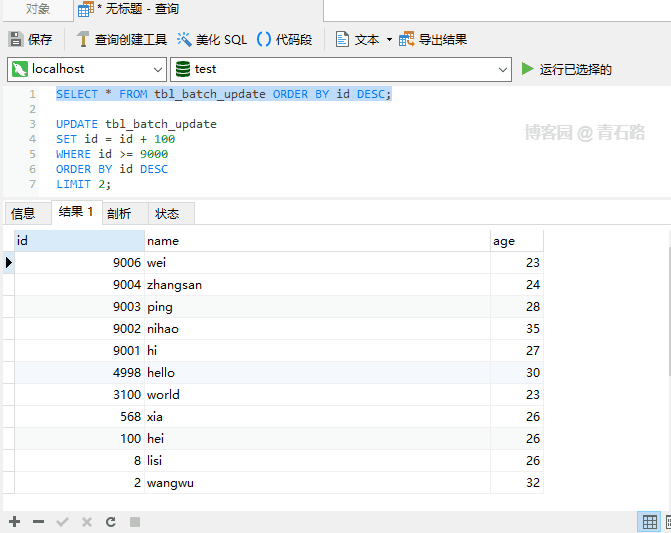Select the name cell 'zhangsan'

click(x=318, y=284)
